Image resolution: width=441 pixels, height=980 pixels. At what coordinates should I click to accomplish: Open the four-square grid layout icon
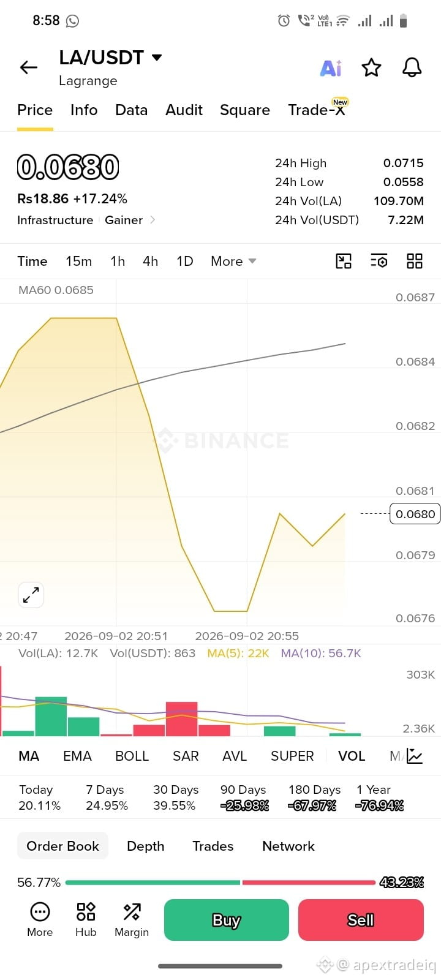pyautogui.click(x=415, y=262)
